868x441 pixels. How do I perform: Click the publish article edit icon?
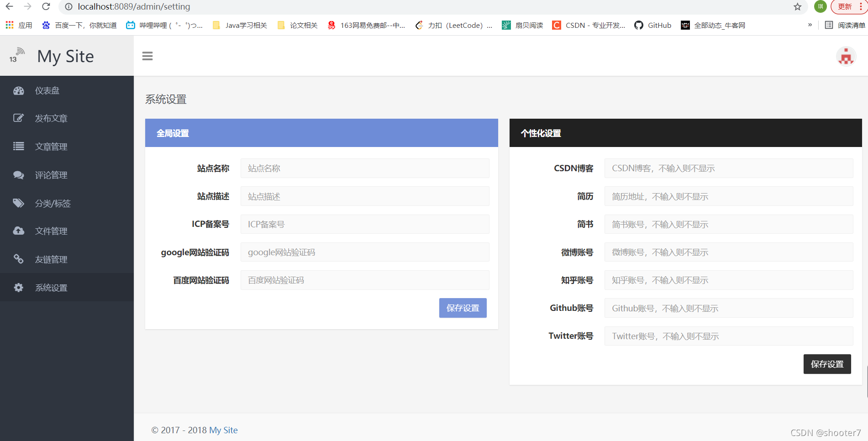(x=19, y=118)
